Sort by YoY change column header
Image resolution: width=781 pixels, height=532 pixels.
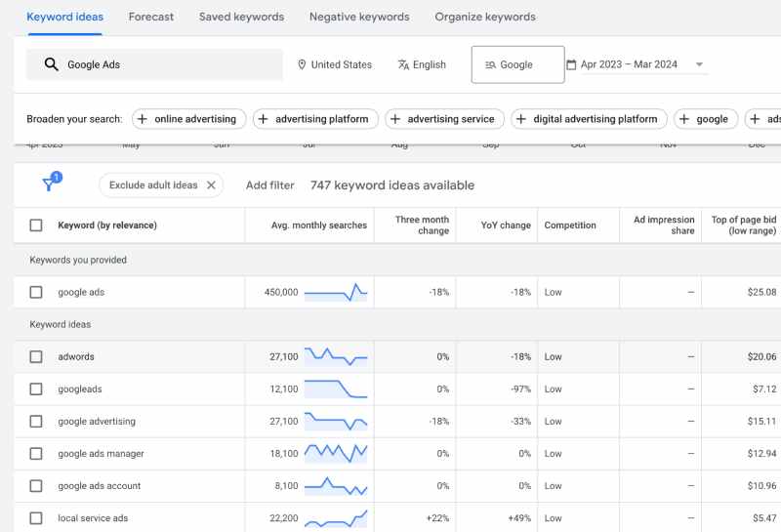(506, 225)
